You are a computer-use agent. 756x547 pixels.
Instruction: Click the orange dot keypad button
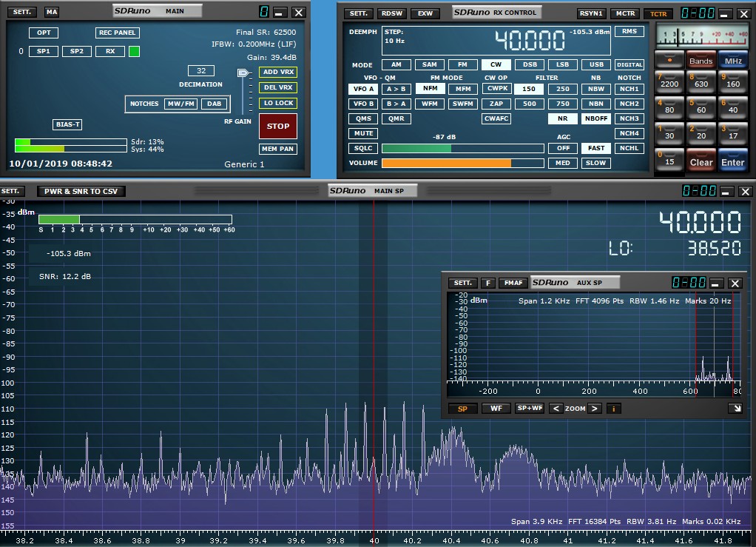[x=669, y=60]
